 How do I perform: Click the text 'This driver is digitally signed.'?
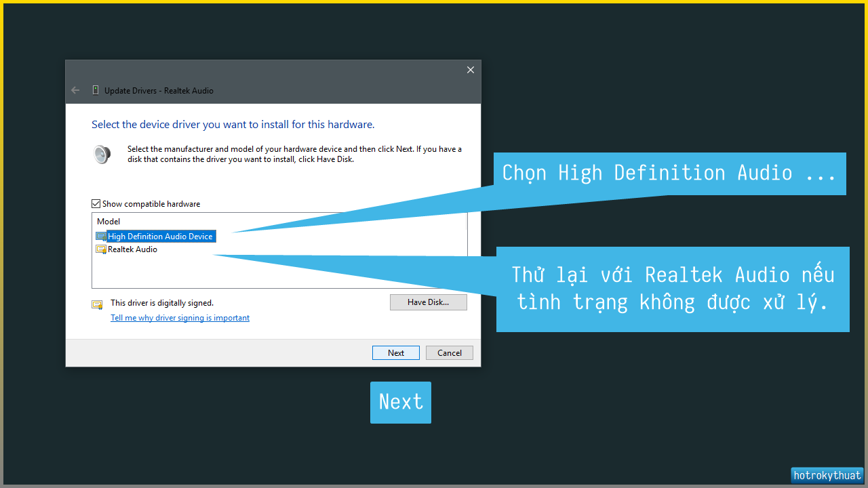162,303
